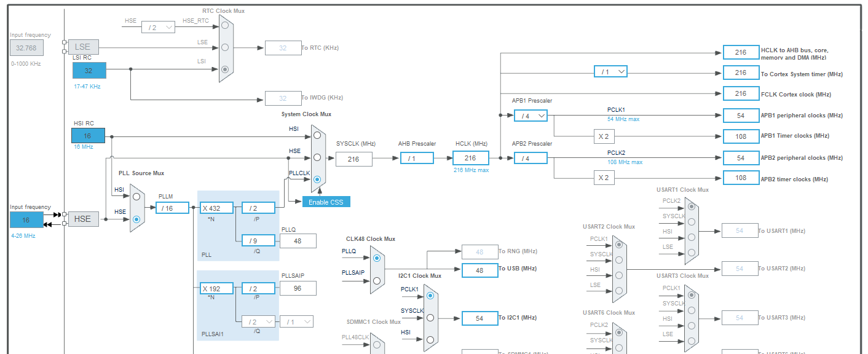Viewport: 868px width, 354px height.
Task: Select SYSCLK in the USART3 Clock Mux
Action: (691, 310)
